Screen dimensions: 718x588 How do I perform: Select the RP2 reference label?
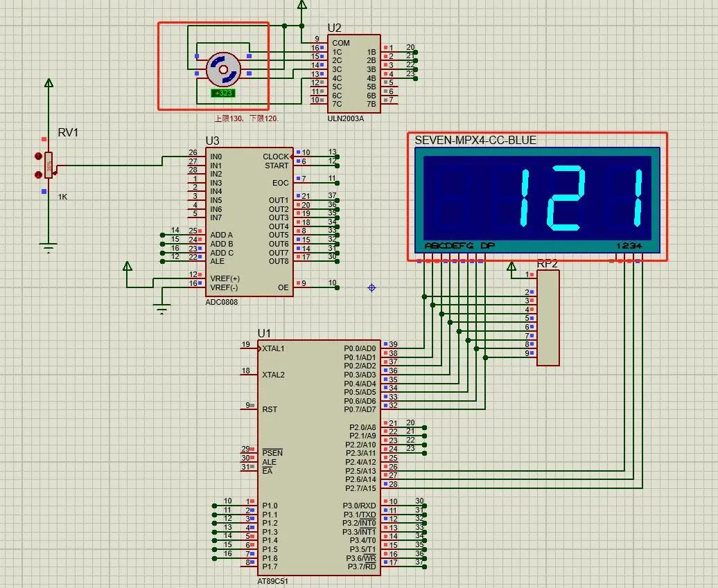point(548,264)
